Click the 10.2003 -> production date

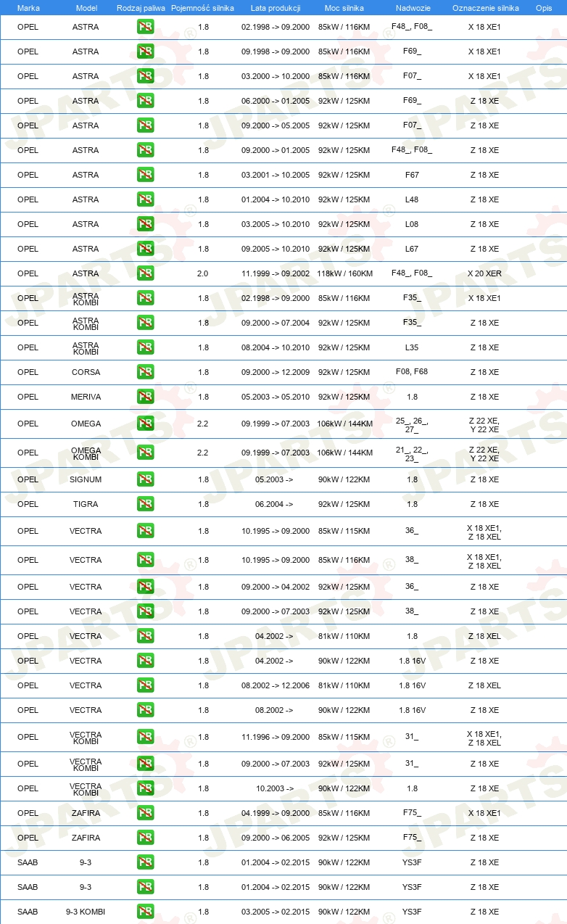point(275,788)
